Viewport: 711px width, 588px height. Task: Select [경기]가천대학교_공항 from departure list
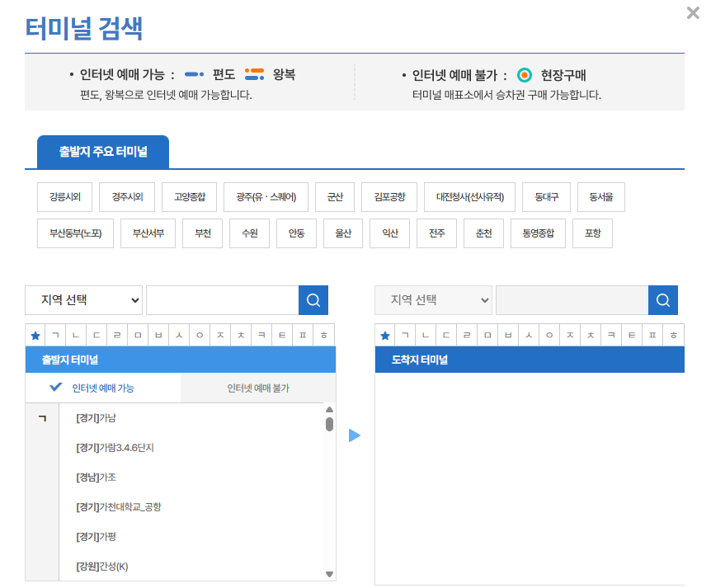(118, 507)
